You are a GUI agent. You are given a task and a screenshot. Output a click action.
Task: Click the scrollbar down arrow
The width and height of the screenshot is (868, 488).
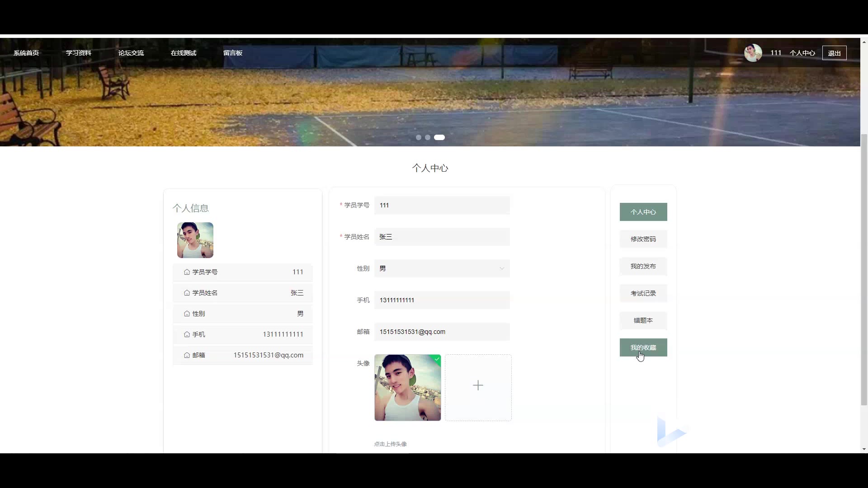click(864, 449)
